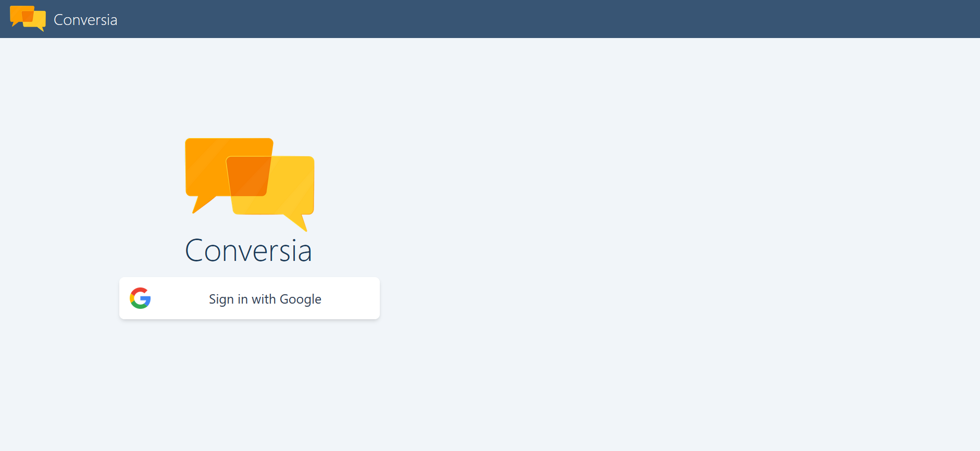Click the Google G logo icon
Screen dimensions: 980x451
click(x=140, y=298)
